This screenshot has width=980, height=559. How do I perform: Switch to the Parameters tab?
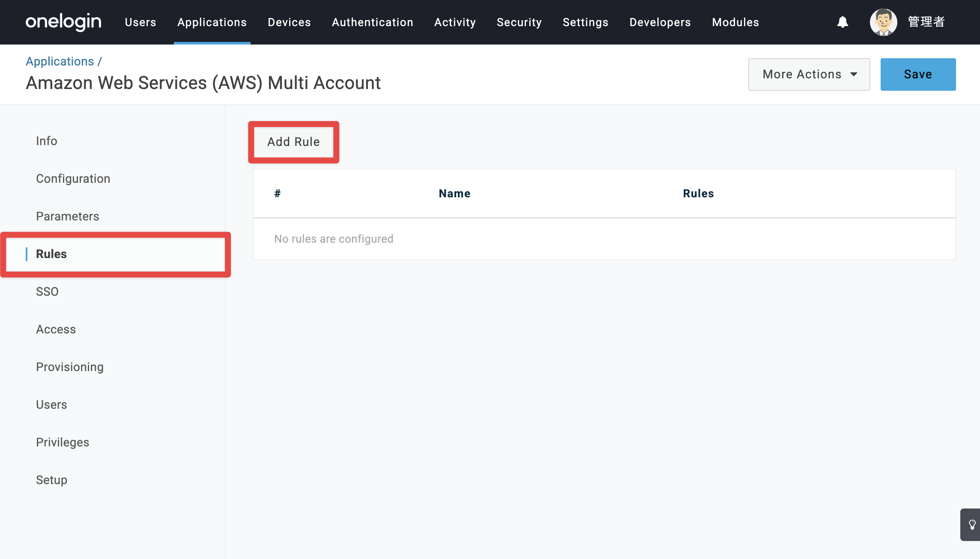point(68,217)
